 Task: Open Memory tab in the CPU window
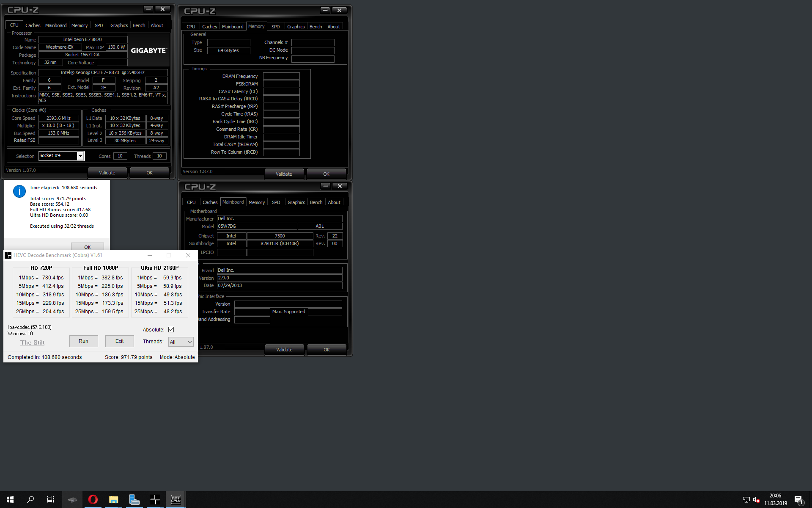point(80,25)
